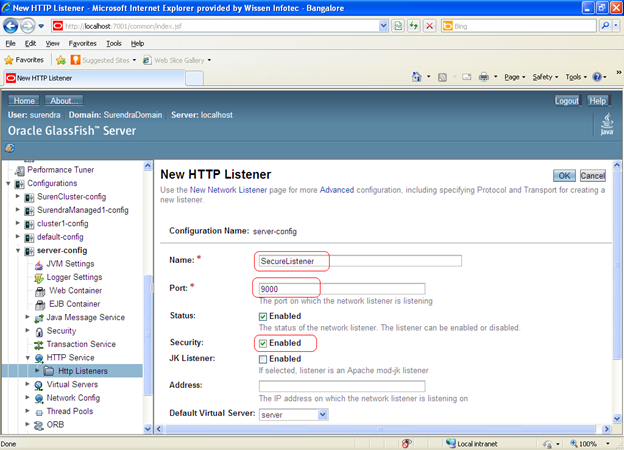The height and width of the screenshot is (450, 624).
Task: Open the View menu
Action: pos(52,43)
